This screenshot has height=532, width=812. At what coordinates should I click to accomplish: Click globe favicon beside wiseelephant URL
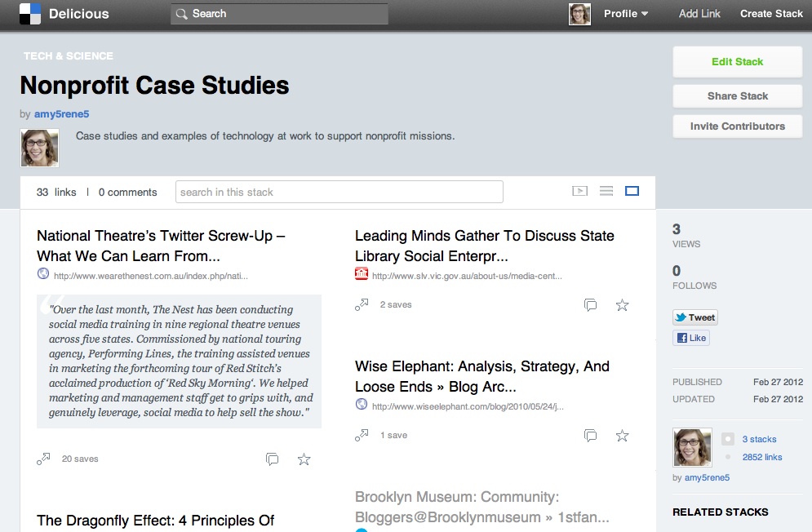click(362, 404)
